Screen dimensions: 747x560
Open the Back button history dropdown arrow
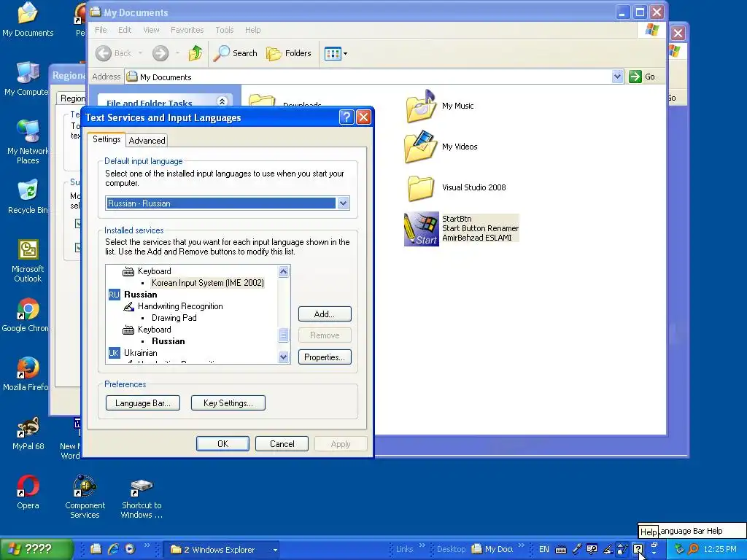click(x=140, y=53)
